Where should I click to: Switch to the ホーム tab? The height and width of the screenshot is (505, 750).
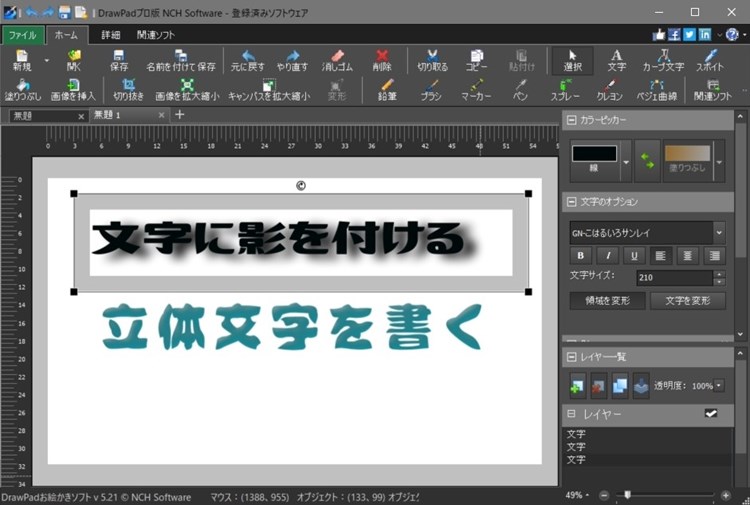coord(66,35)
